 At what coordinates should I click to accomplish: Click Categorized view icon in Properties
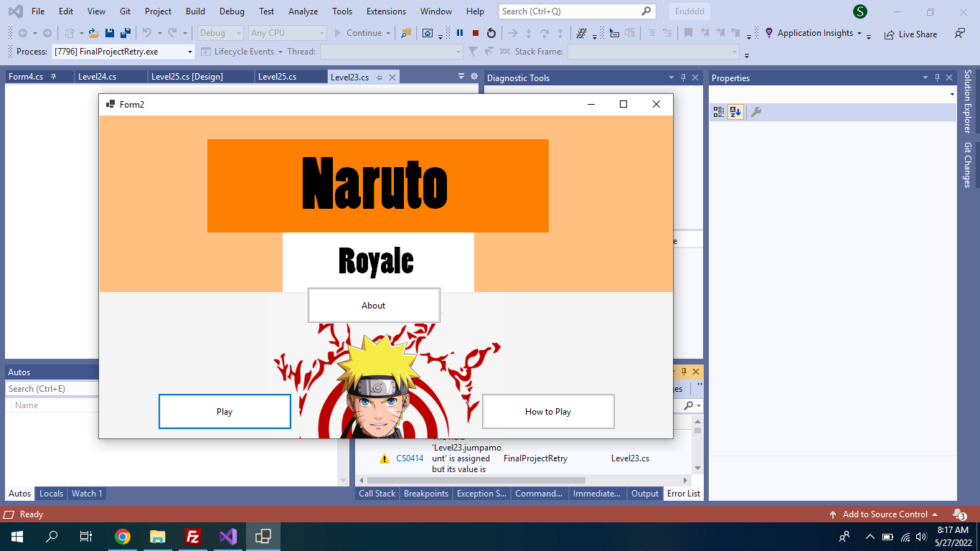coord(719,112)
